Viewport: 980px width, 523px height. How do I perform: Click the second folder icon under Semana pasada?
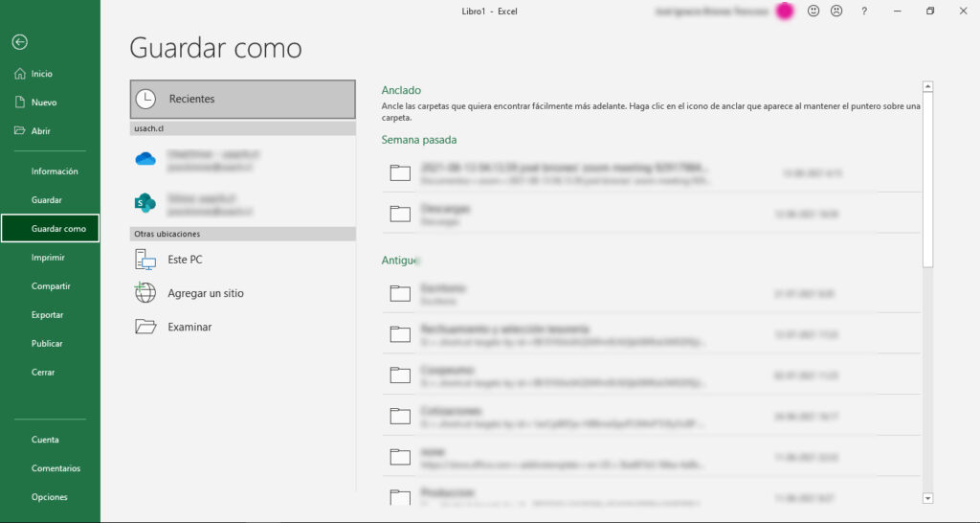click(400, 214)
